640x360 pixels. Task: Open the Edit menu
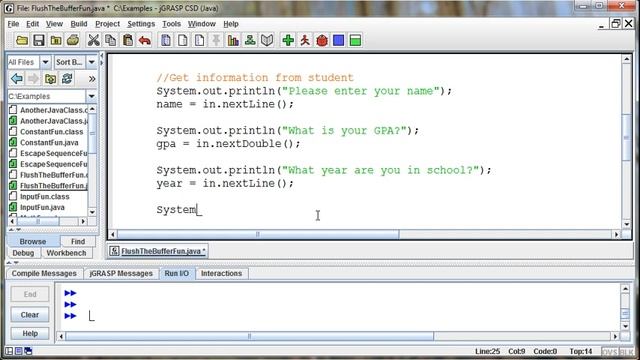pos(32,24)
